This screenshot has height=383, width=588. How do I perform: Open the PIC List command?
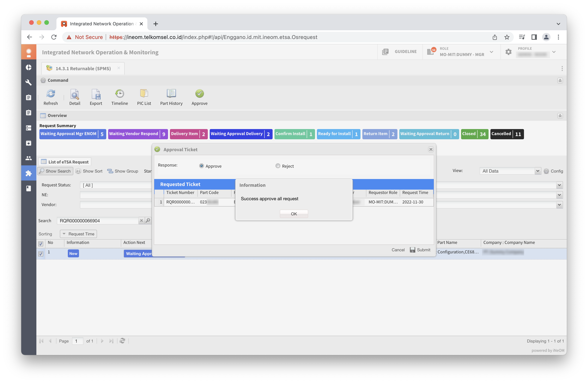click(144, 97)
